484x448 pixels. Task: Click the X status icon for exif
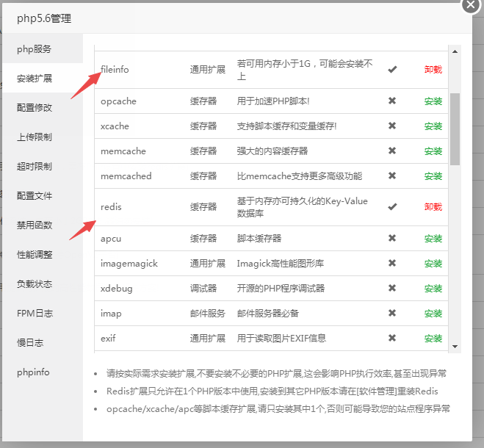tap(392, 339)
